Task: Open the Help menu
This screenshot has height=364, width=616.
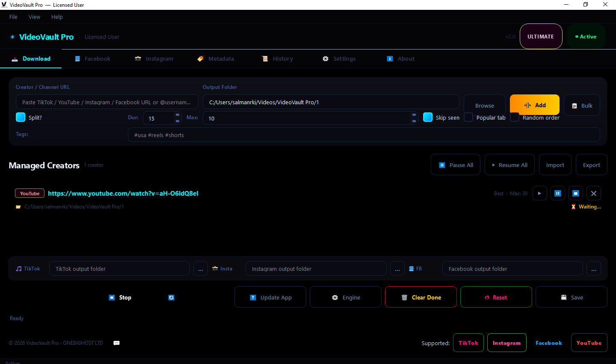Action: 57,17
